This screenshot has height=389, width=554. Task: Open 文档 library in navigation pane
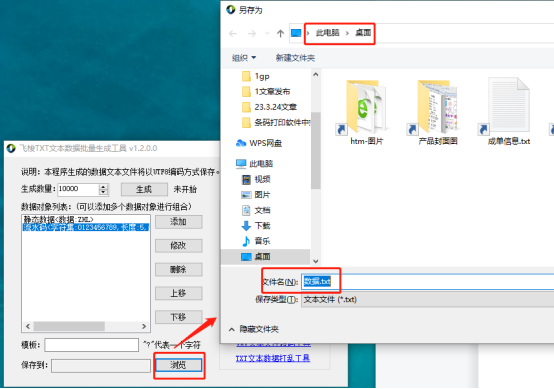[256, 210]
